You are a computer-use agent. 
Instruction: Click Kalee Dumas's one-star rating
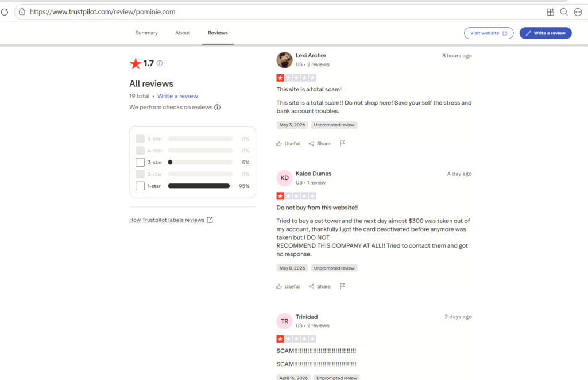point(296,195)
